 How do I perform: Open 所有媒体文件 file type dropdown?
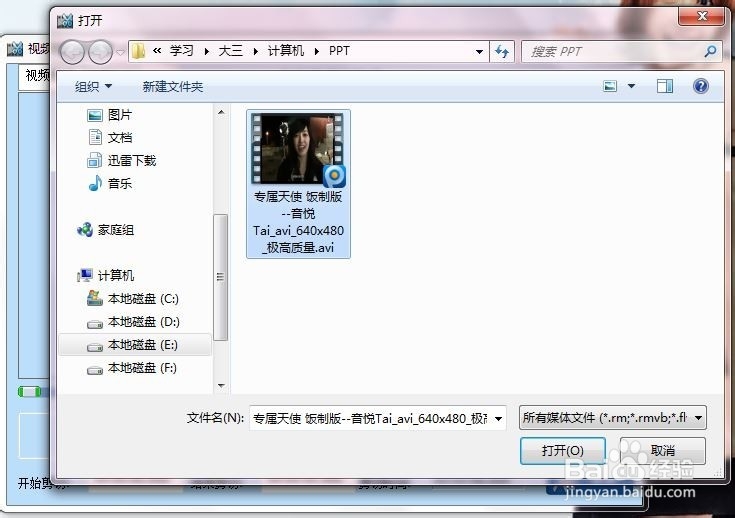click(x=612, y=417)
